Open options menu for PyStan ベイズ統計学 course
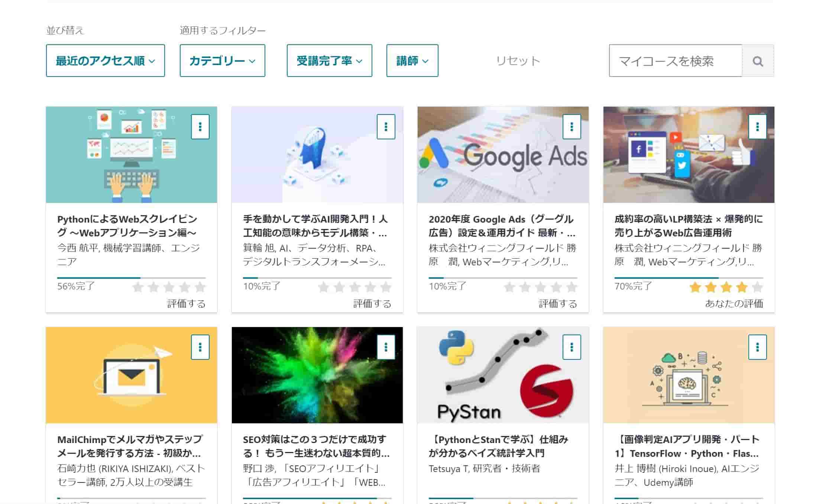The height and width of the screenshot is (504, 819). click(x=572, y=347)
